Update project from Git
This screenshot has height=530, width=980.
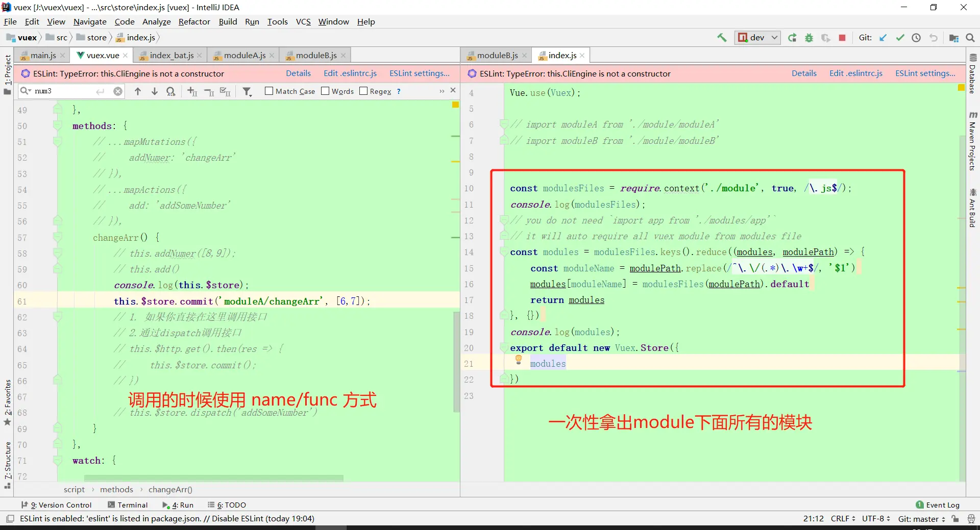click(883, 38)
